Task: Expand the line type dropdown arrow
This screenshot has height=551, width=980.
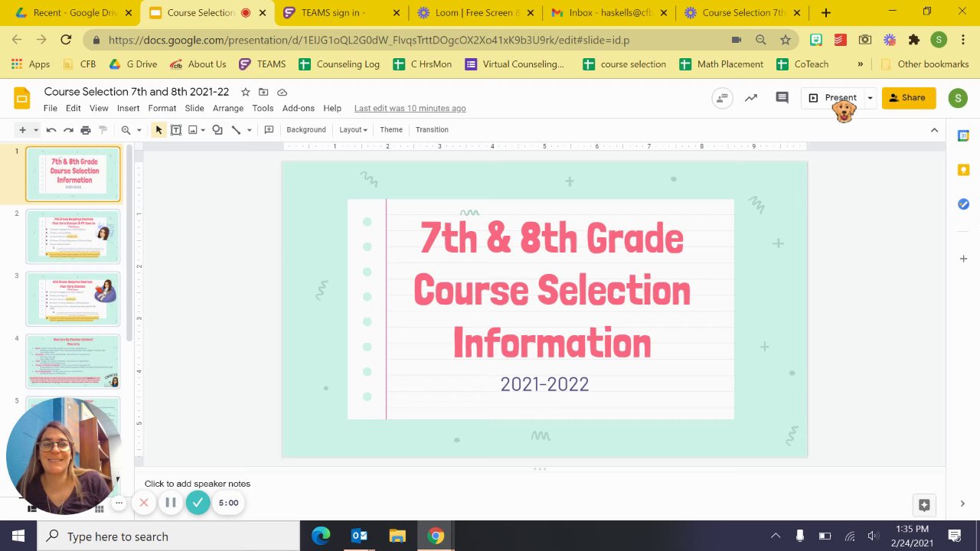Action: tap(249, 130)
